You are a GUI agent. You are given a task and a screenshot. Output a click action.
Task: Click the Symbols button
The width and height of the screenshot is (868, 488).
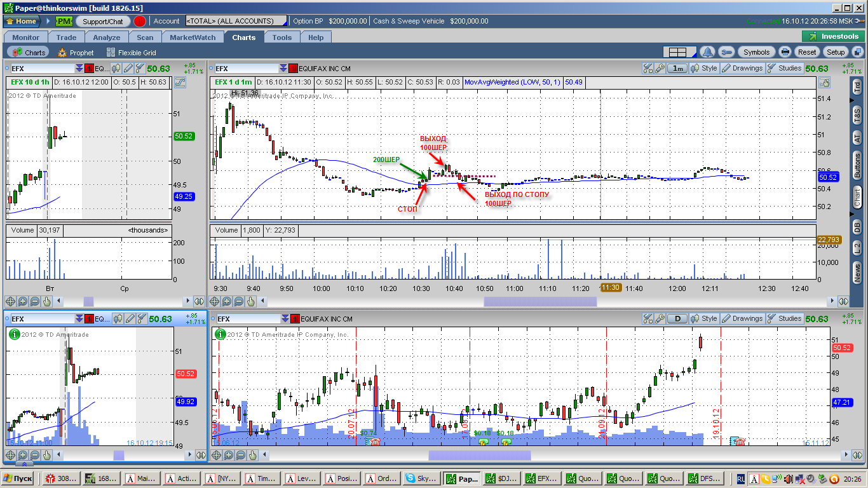[x=756, y=52]
